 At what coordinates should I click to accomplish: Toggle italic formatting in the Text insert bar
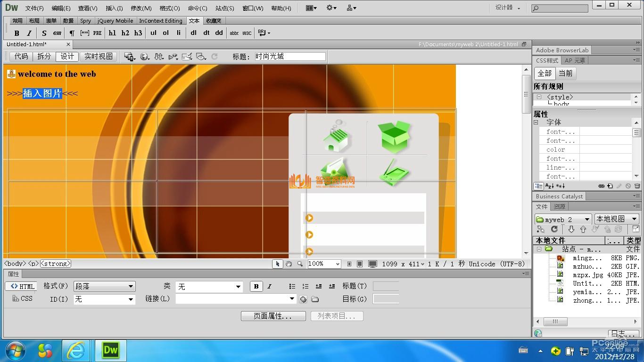[29, 33]
